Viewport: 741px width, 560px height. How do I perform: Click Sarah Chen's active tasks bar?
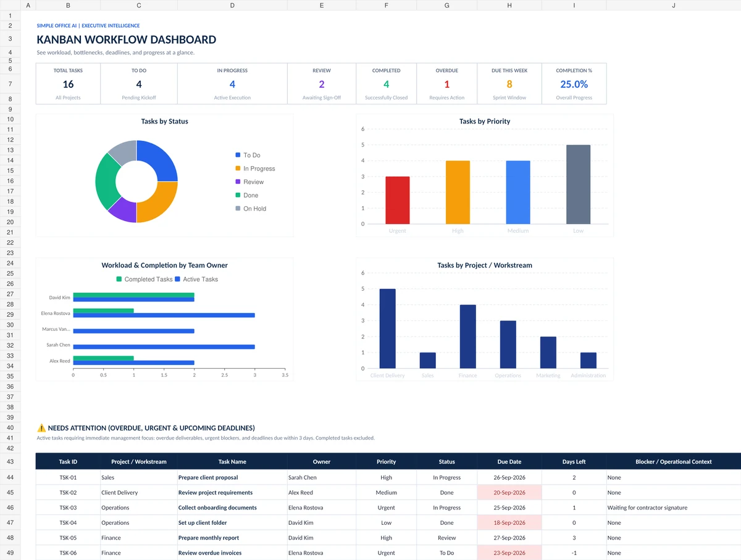tap(164, 346)
